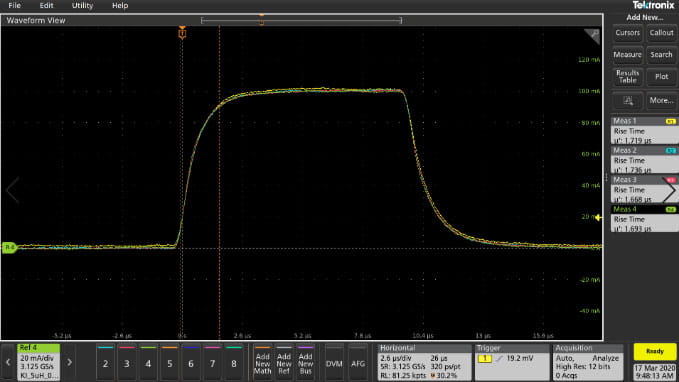Open the Add New Bus button
This screenshot has width=679, height=382.
click(305, 363)
